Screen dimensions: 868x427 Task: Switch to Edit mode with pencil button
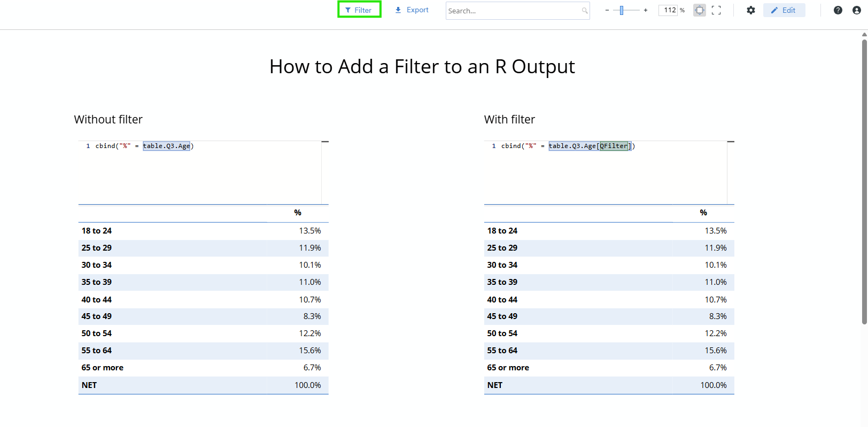point(784,10)
